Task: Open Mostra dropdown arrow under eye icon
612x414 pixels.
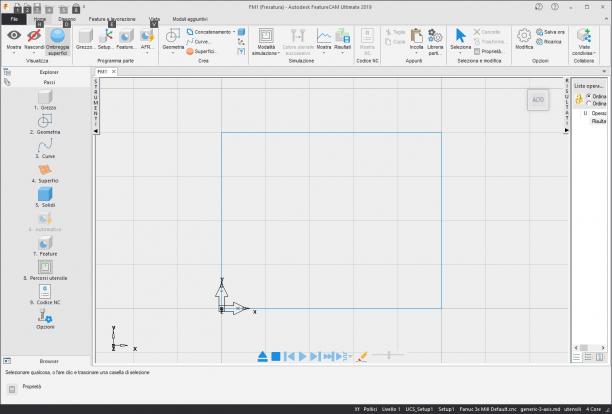Action: point(14,53)
